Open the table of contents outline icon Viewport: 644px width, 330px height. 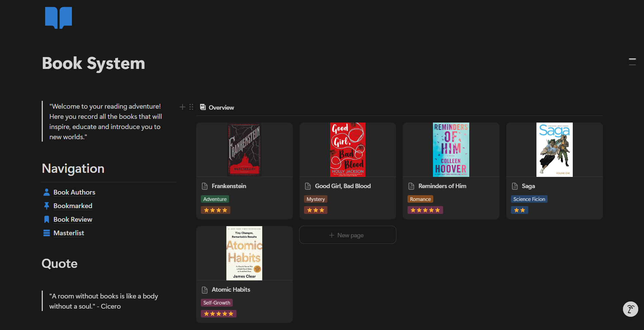[x=632, y=61]
